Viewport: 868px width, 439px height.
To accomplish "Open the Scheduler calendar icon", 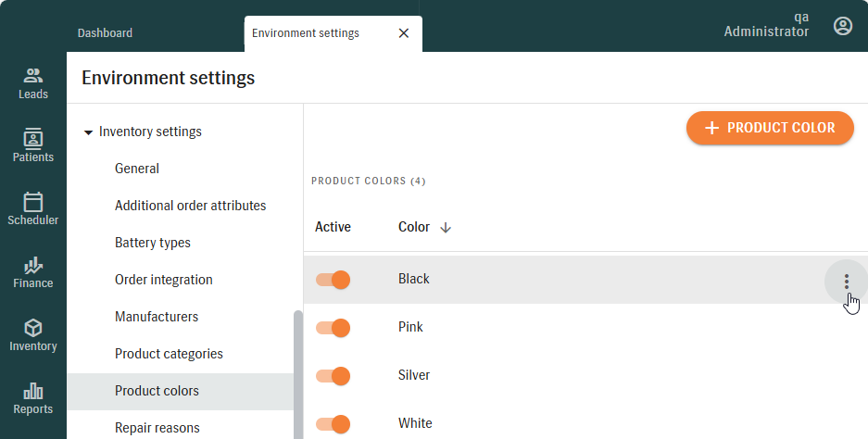I will coord(33,202).
